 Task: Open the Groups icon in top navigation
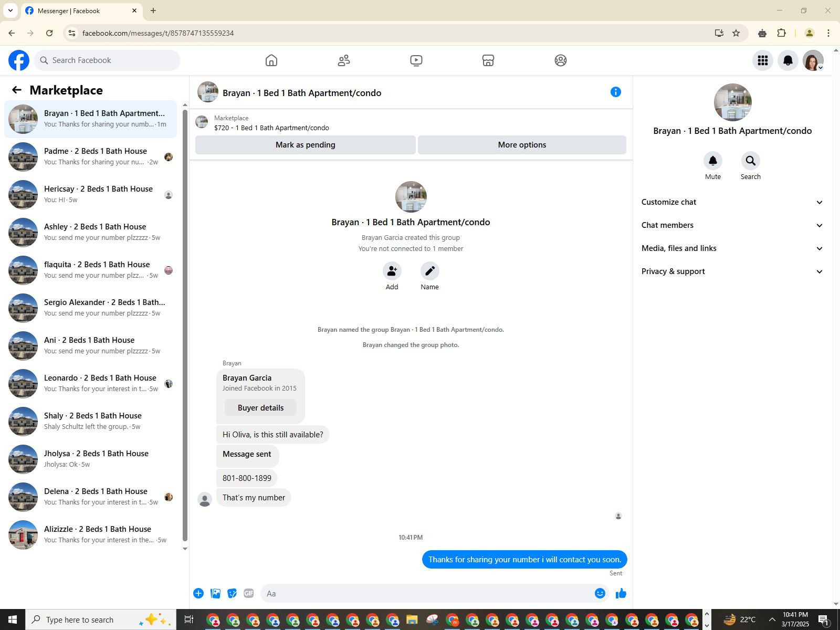coord(561,60)
